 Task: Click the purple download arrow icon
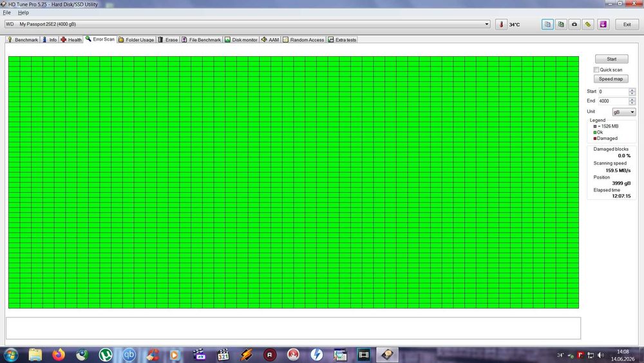point(603,25)
